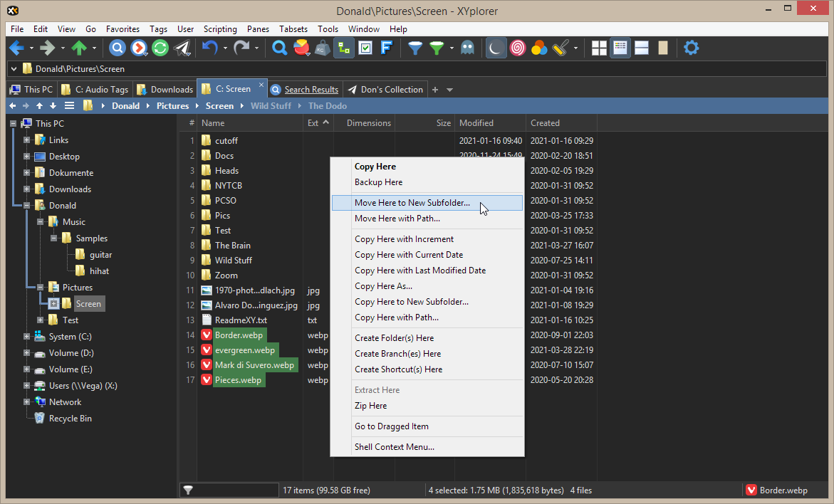Click 'Pictures' in the breadcrumb bar
The image size is (834, 504).
pyautogui.click(x=173, y=106)
